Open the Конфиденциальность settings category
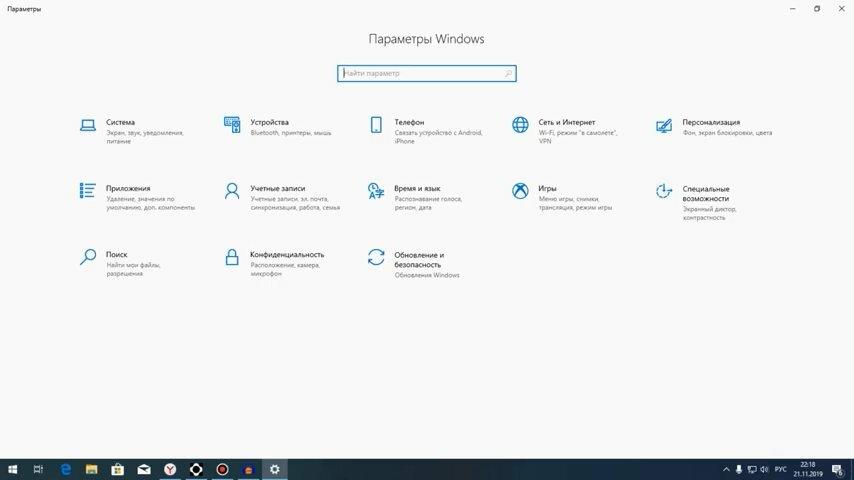Screen dimensions: 854x480 pos(274,263)
